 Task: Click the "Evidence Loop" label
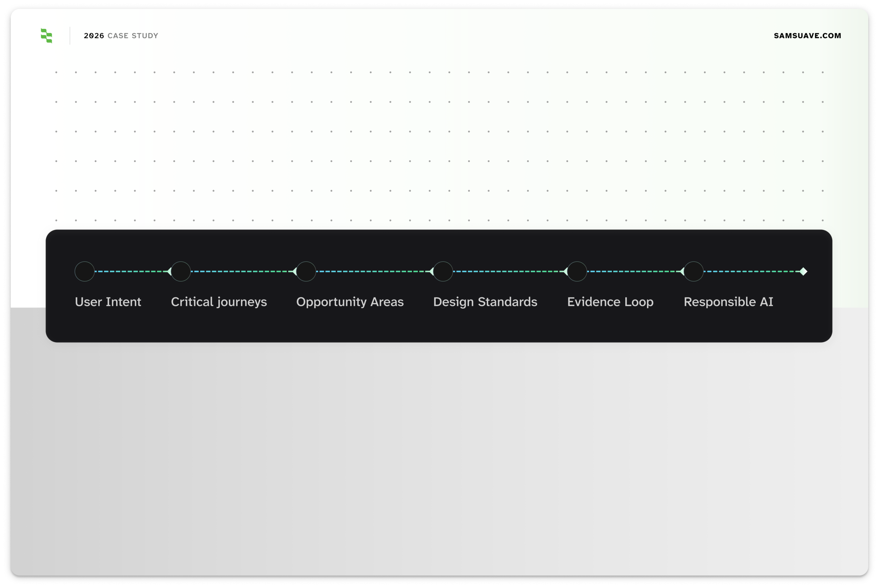610,302
